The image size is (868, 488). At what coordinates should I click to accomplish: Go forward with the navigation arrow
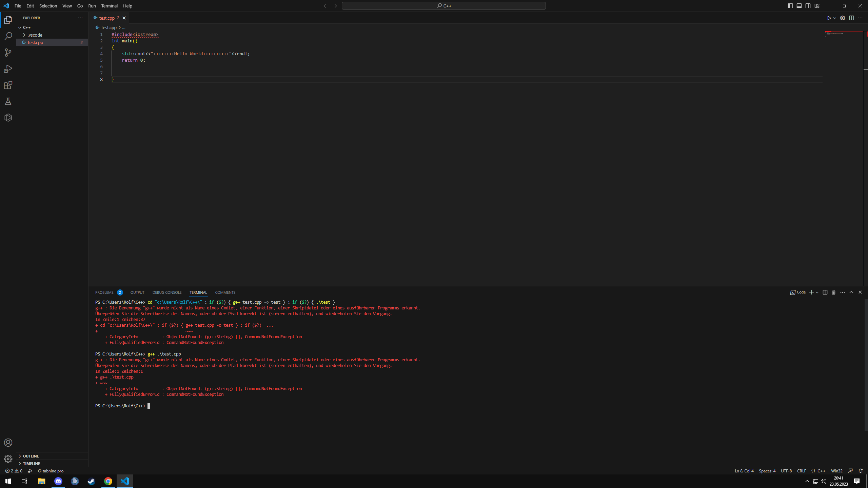point(335,6)
